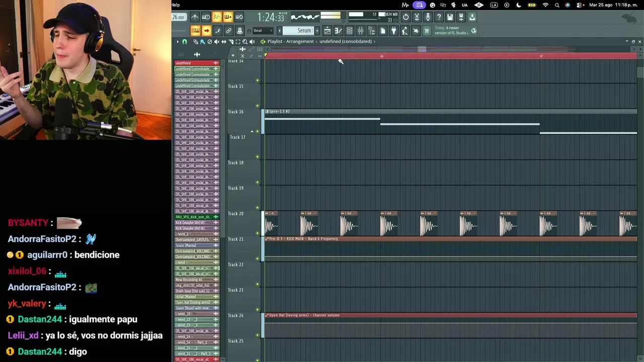Toggle the step editing button
The width and height of the screenshot is (644, 362).
coord(217,31)
